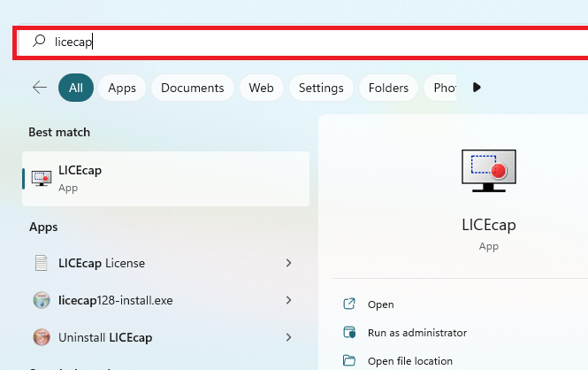
Task: Open the LICEcap best match result
Action: [x=165, y=179]
